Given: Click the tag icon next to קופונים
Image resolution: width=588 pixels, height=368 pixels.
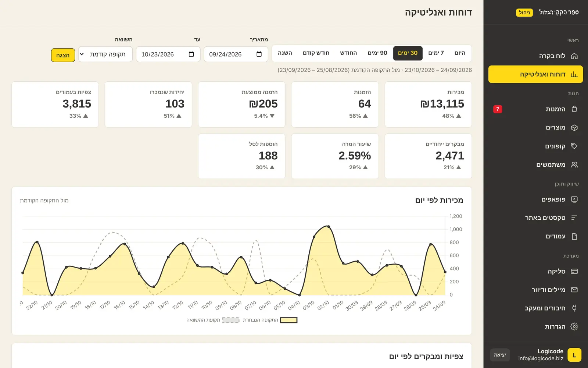Looking at the screenshot, I should click(x=574, y=146).
